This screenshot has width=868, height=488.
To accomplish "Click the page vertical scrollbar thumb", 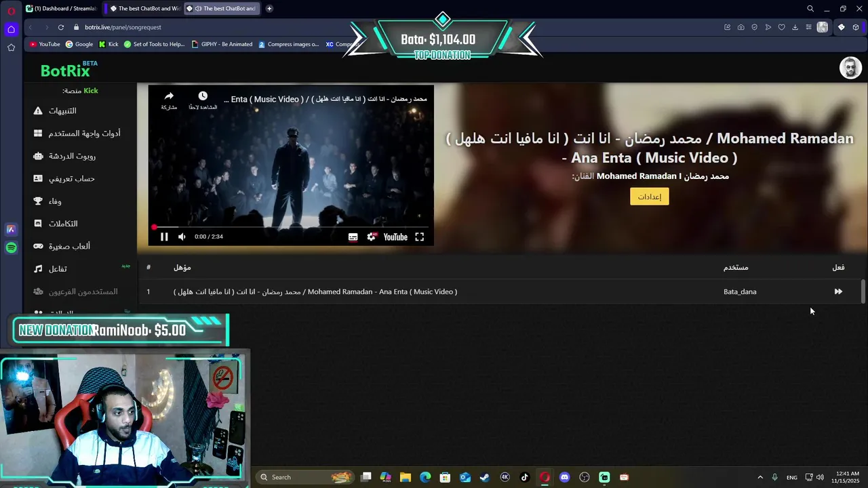I will pos(863,291).
